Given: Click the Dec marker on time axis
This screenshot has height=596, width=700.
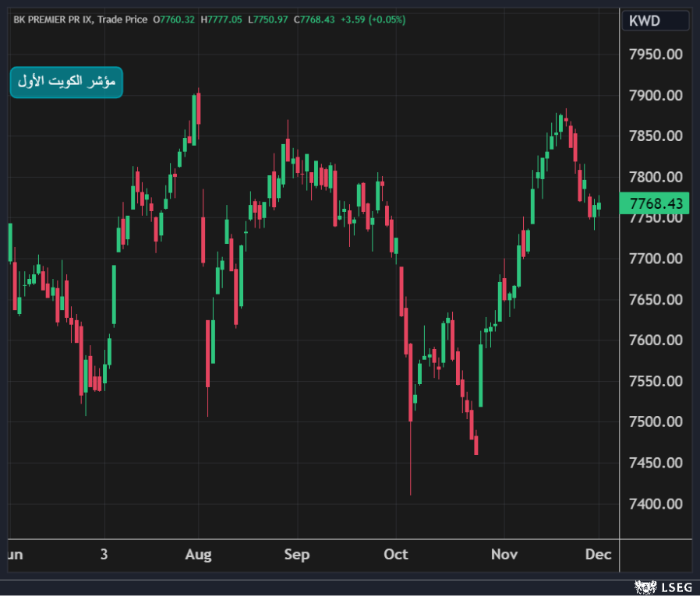Looking at the screenshot, I should coord(599,555).
